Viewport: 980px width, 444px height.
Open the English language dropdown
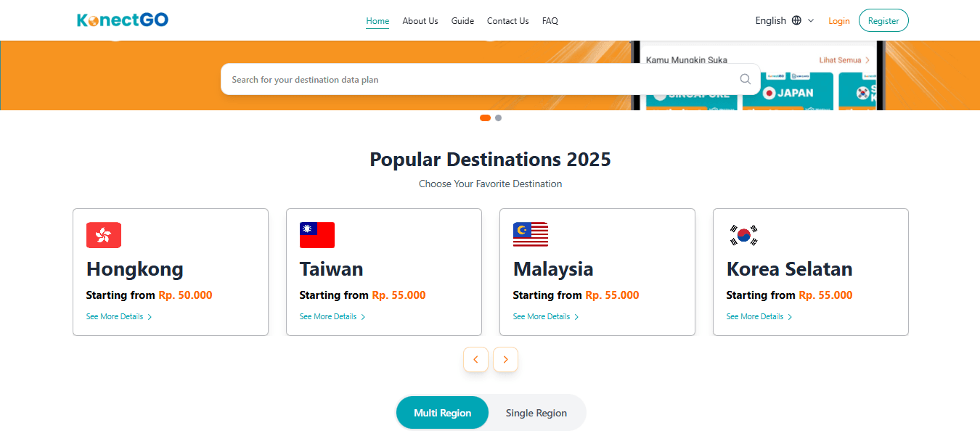[784, 20]
